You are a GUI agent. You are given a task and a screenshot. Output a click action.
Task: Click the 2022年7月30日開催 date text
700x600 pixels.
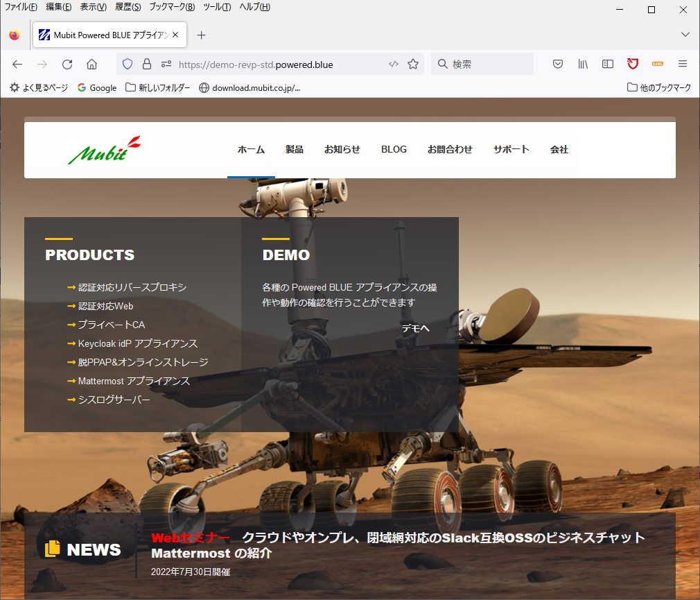[x=191, y=572]
